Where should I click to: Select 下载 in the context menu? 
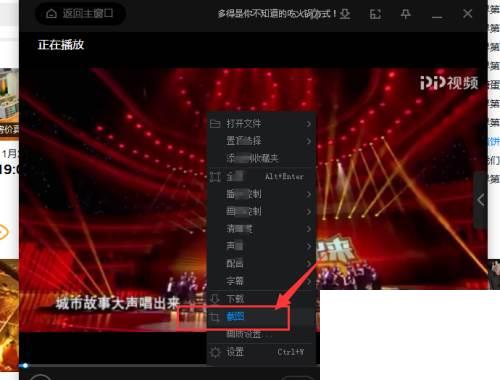point(261,299)
